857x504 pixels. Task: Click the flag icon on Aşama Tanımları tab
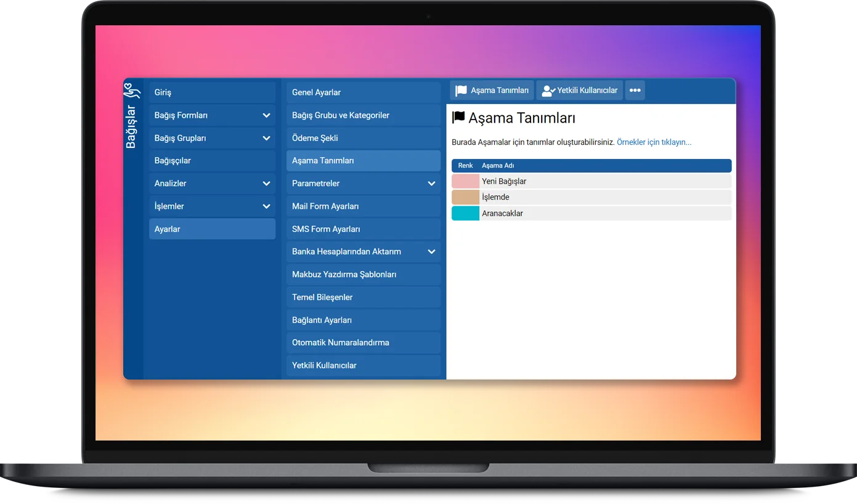tap(461, 91)
